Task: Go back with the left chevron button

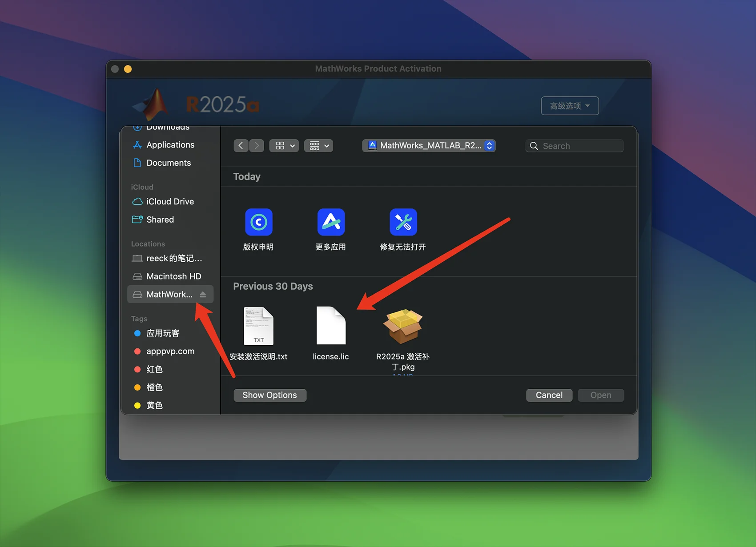Action: 241,146
